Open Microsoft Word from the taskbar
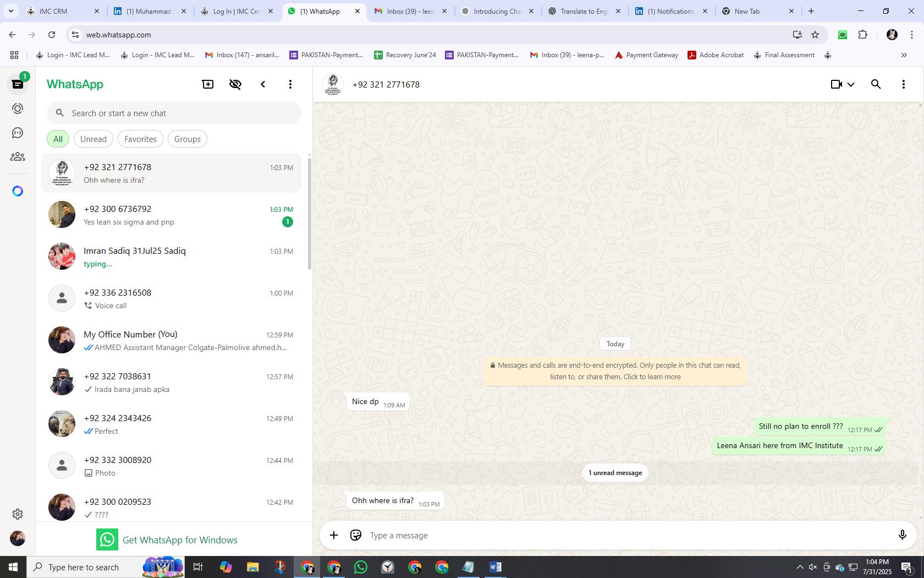The image size is (924, 578). coord(495,567)
